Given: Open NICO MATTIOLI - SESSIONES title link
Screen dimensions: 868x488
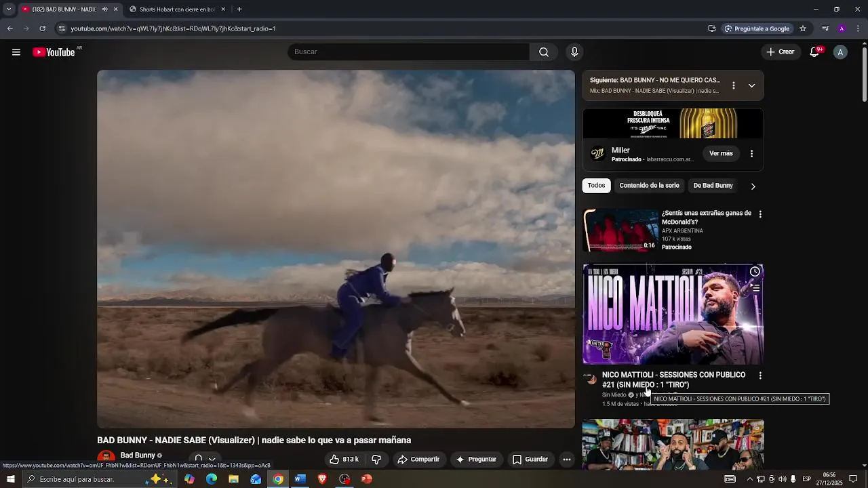Looking at the screenshot, I should pyautogui.click(x=673, y=380).
